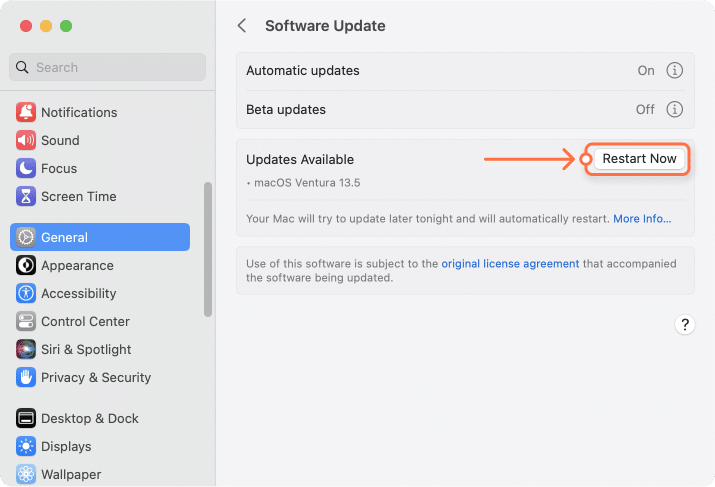Screen dimensions: 715x487
Task: Click the Screen Time hourglass icon
Action: coord(25,196)
